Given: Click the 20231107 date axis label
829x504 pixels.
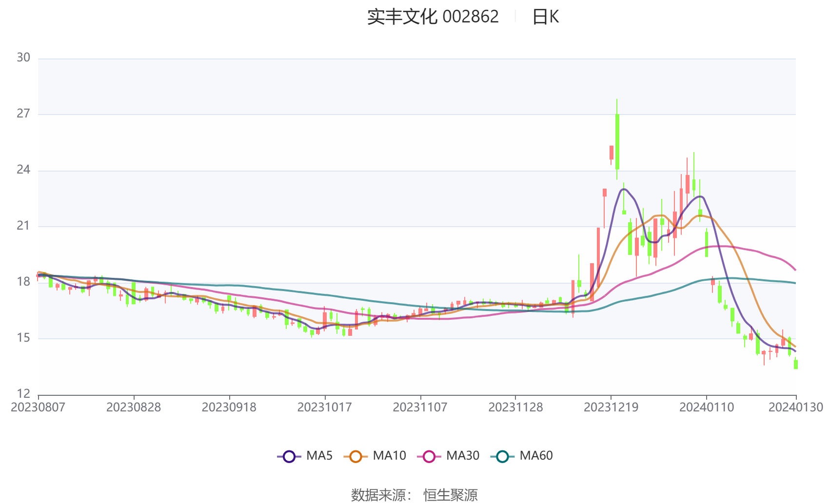Looking at the screenshot, I should (420, 407).
